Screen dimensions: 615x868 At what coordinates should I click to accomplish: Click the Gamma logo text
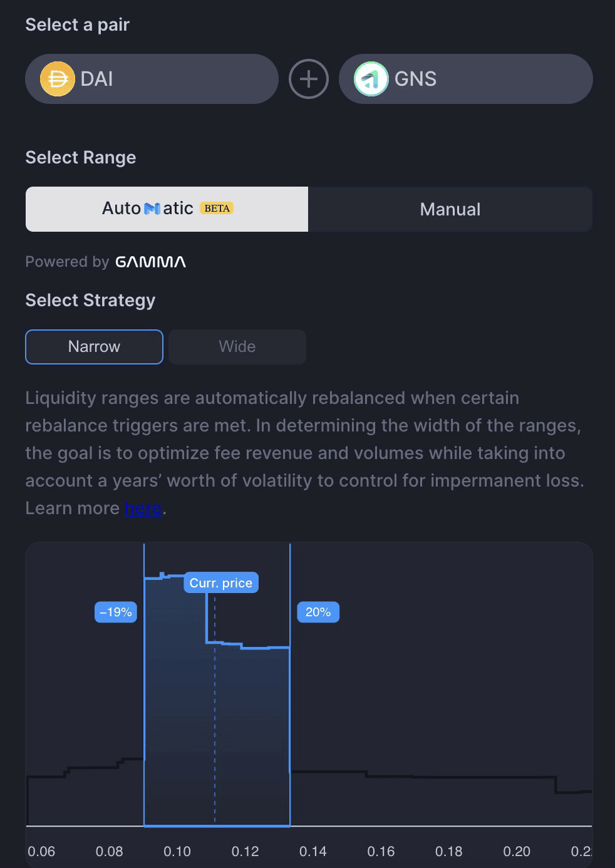[150, 262]
